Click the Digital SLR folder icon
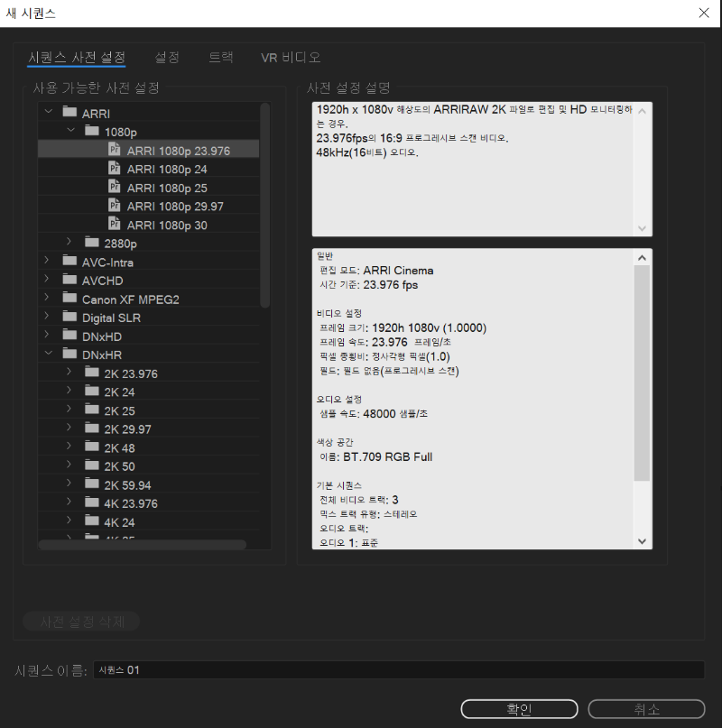This screenshot has height=728, width=722. [69, 316]
